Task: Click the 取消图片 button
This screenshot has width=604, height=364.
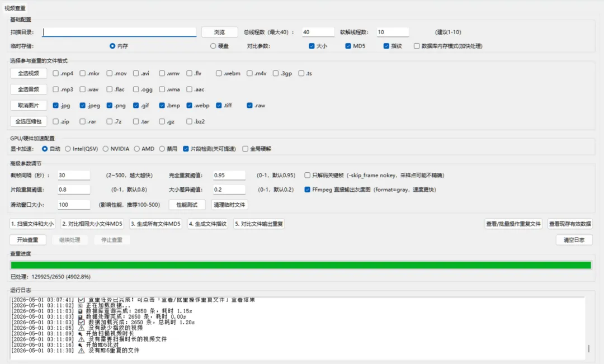Action: coord(29,105)
